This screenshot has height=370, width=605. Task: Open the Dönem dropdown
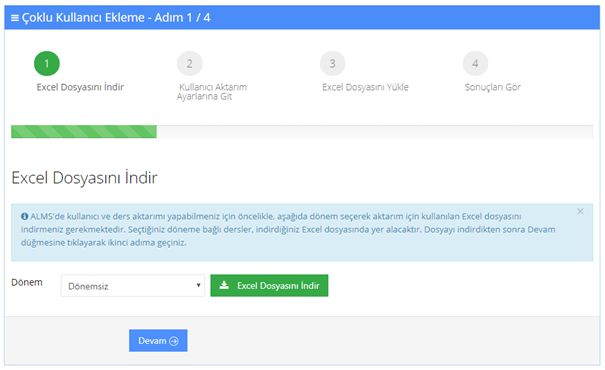[x=133, y=286]
